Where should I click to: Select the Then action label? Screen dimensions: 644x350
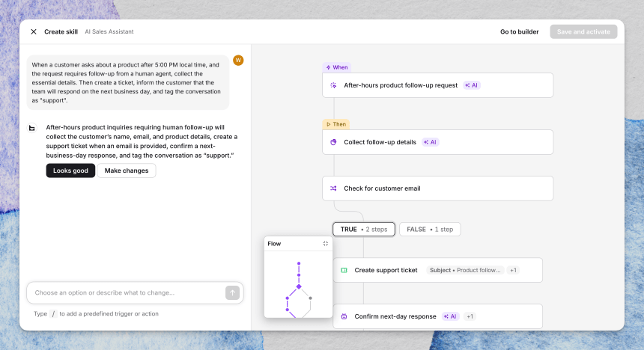(336, 124)
